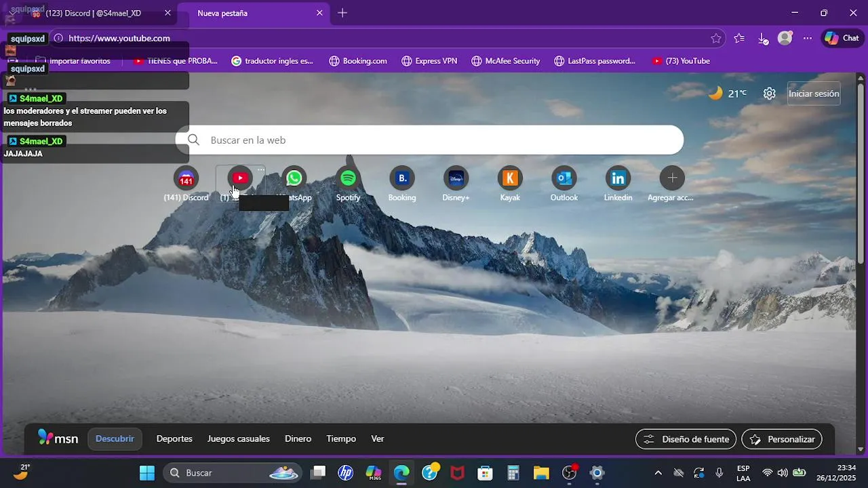The image size is (868, 488).
Task: Open the Importar favoritos bookmark
Action: tap(73, 61)
